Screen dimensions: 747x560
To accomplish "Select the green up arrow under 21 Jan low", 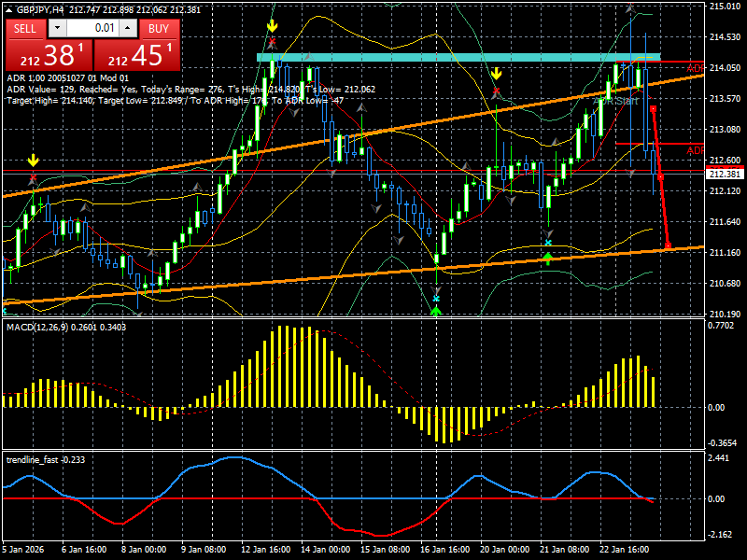I will 548,259.
